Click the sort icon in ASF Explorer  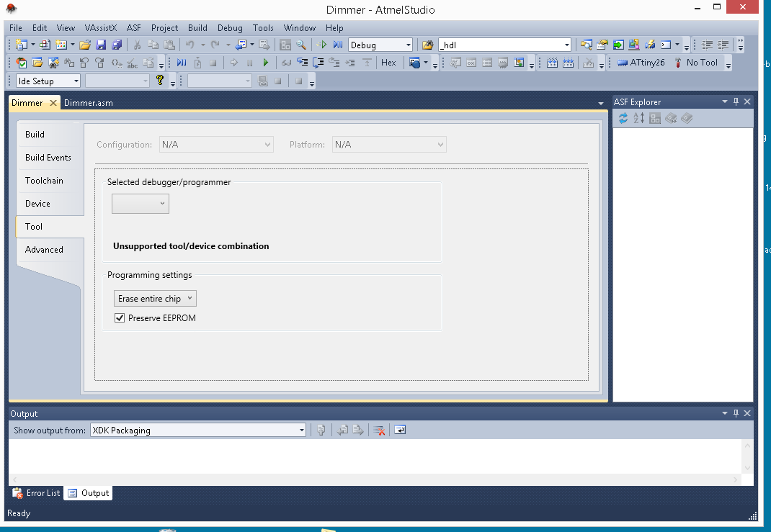click(x=638, y=118)
